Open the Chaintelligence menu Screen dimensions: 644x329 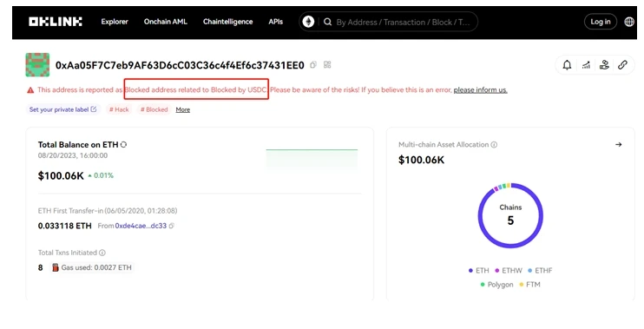coord(228,22)
